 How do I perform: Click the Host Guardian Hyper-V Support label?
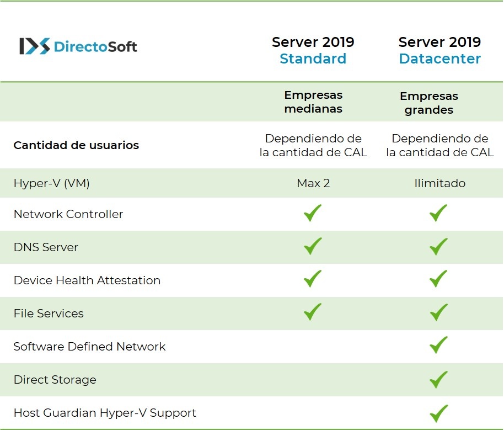pyautogui.click(x=105, y=413)
